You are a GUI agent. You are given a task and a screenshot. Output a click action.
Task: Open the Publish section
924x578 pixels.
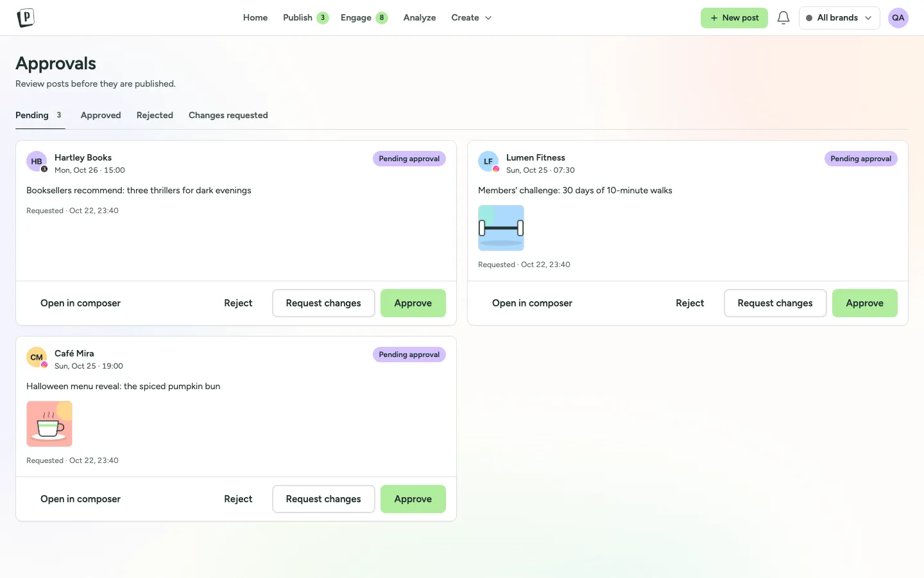(x=305, y=18)
